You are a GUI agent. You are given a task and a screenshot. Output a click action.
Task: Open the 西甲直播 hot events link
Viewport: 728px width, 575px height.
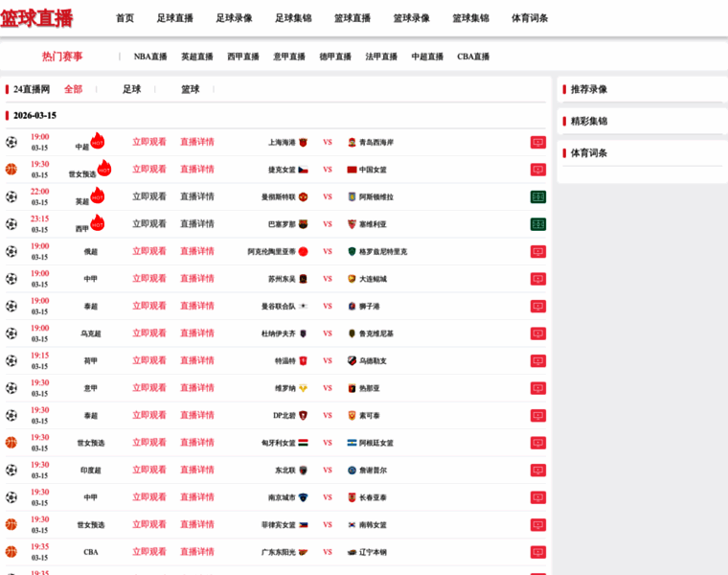coord(242,57)
